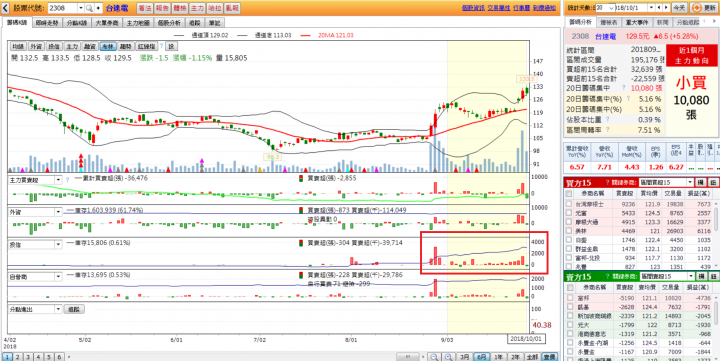
Task: Click the 體檢 toolbar button
Action: click(180, 8)
